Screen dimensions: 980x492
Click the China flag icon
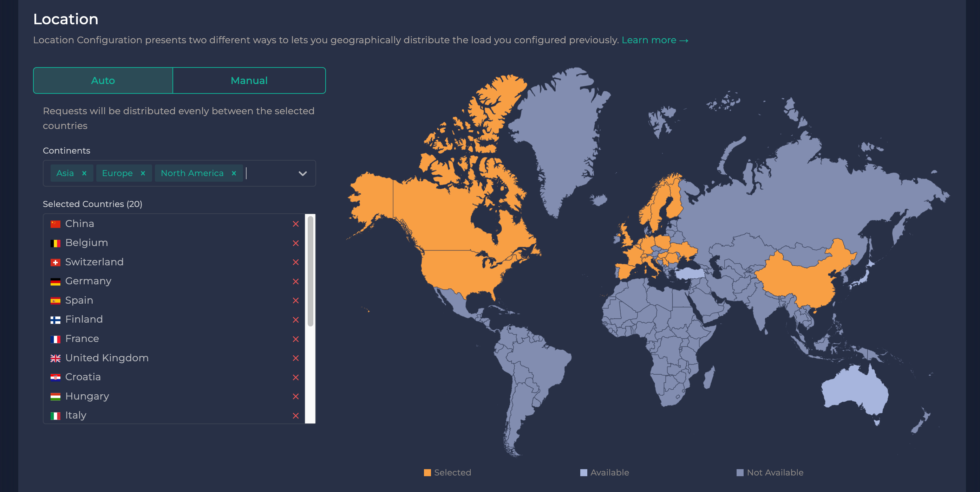(55, 224)
